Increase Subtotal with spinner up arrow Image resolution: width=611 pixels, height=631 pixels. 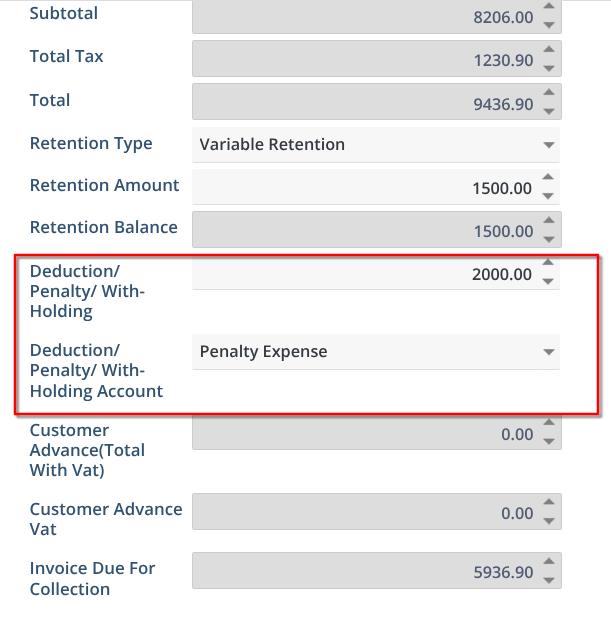548,9
